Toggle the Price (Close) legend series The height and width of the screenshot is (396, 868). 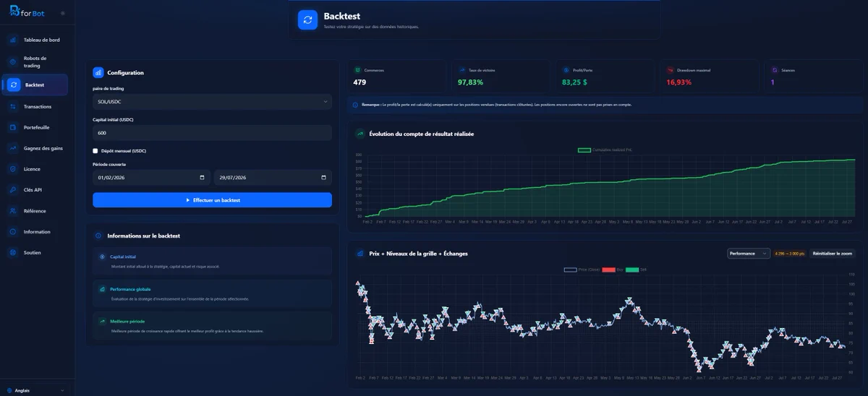(581, 270)
